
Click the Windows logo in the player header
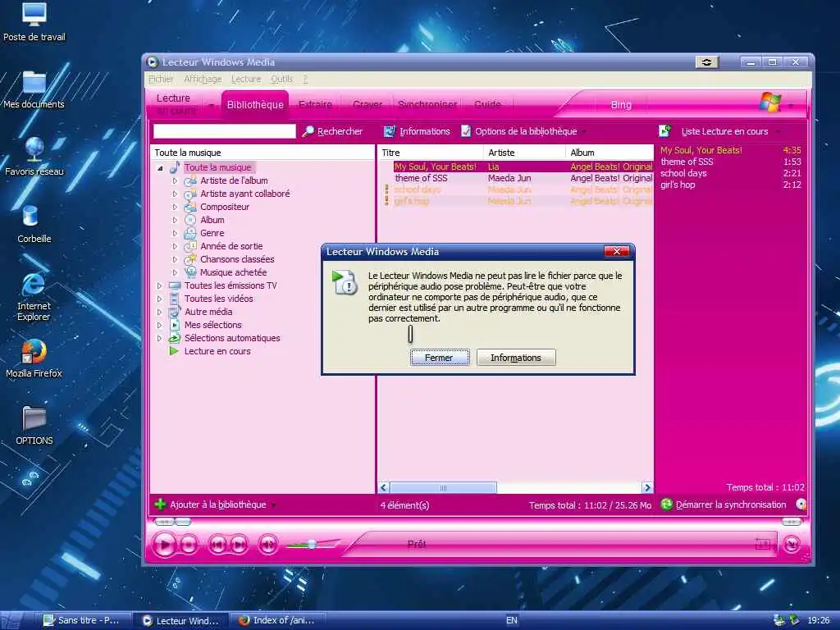tap(770, 102)
